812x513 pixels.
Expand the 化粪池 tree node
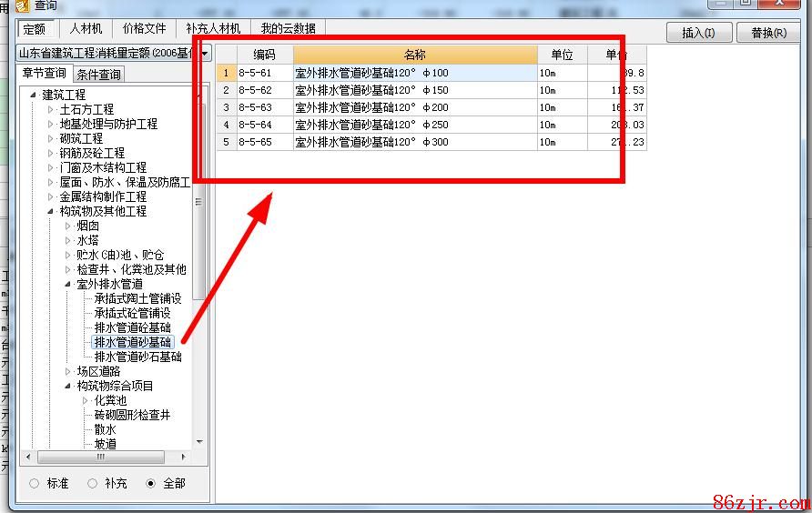click(x=86, y=400)
